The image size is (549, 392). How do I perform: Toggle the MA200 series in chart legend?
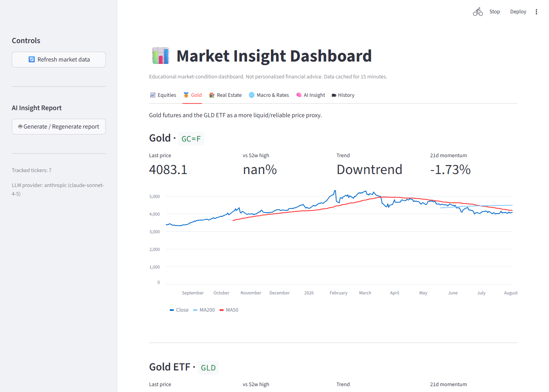(204, 310)
